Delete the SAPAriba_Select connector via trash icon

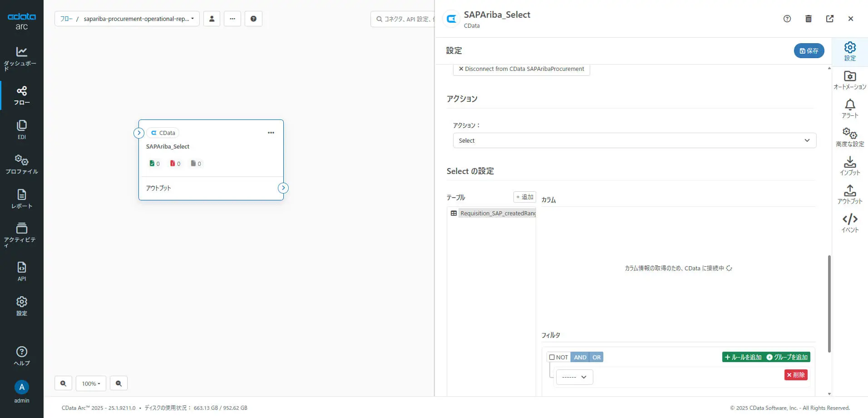809,19
